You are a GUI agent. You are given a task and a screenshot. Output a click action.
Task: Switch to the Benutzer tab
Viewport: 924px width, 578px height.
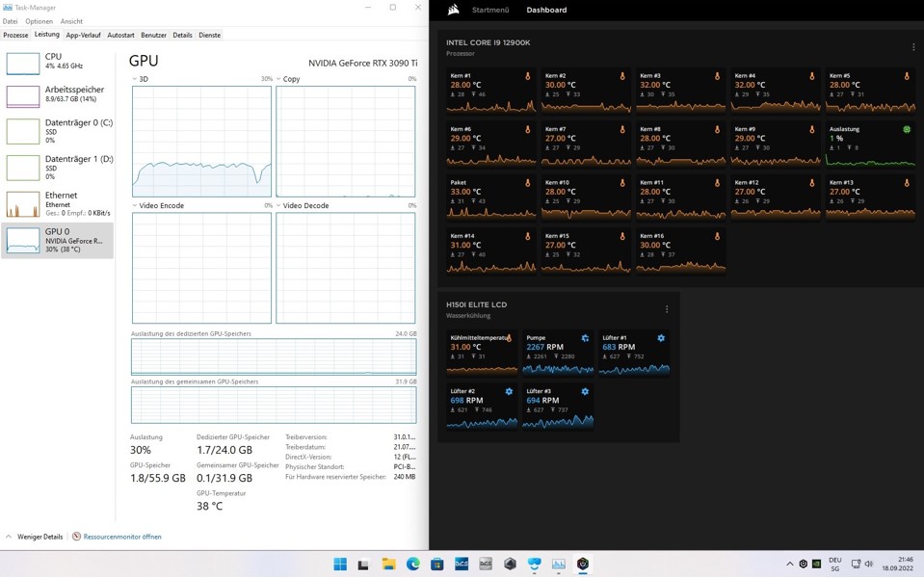(153, 36)
